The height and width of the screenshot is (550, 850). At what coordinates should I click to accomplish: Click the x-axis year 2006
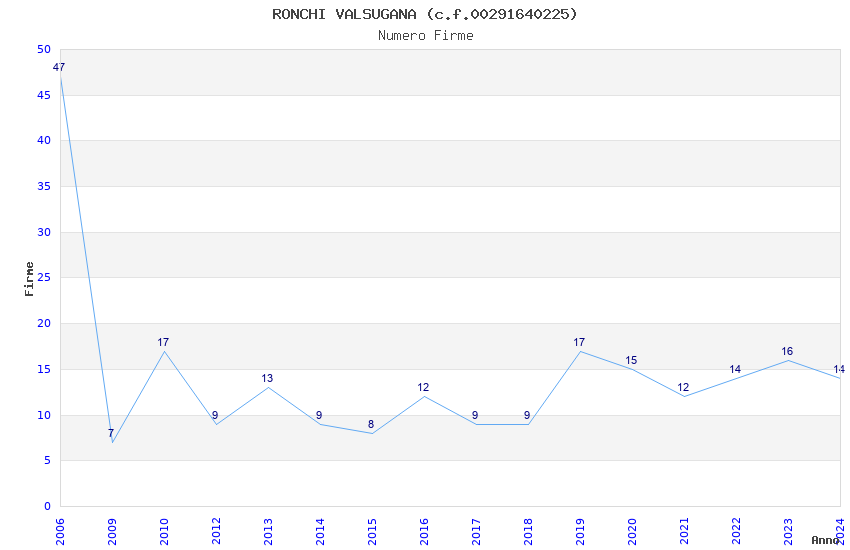tap(60, 531)
